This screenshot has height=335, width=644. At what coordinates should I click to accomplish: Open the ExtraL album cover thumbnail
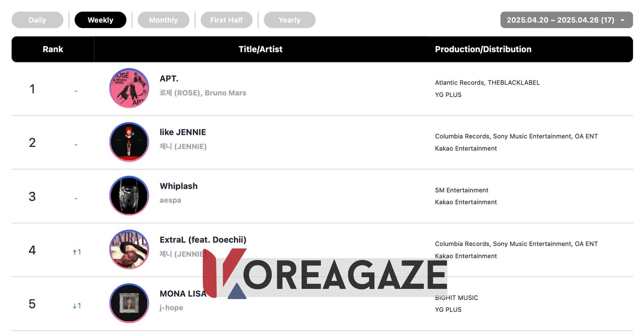(x=129, y=250)
